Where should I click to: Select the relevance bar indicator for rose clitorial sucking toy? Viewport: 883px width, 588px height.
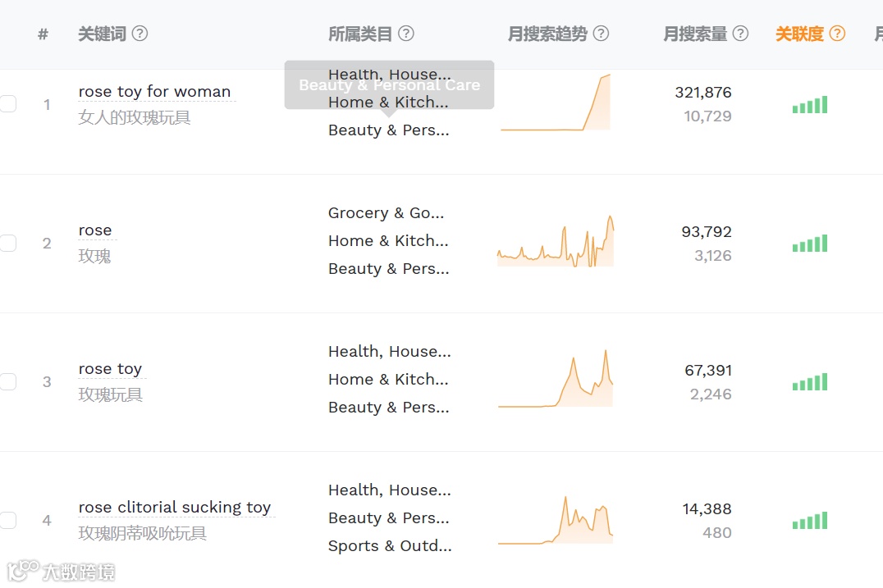(x=809, y=520)
